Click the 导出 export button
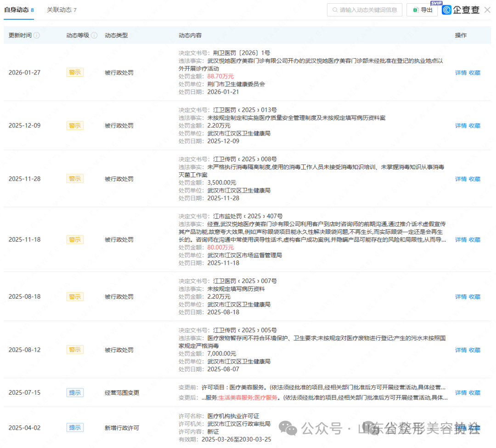Viewport: 496px width, 448px height. coord(422,10)
